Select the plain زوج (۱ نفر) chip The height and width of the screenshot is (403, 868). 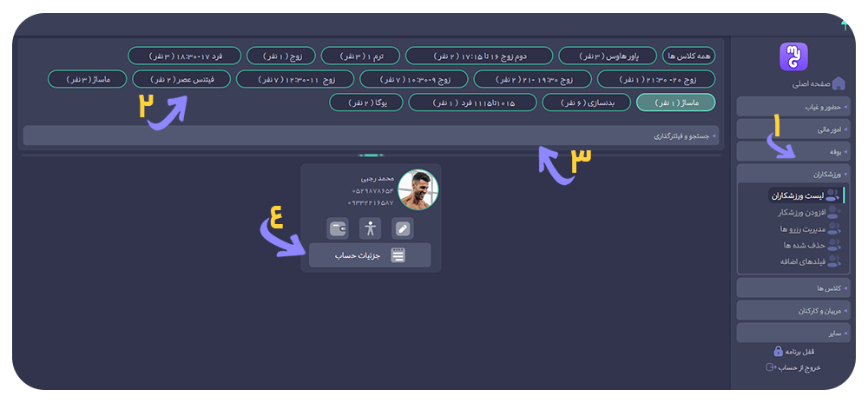click(x=280, y=56)
